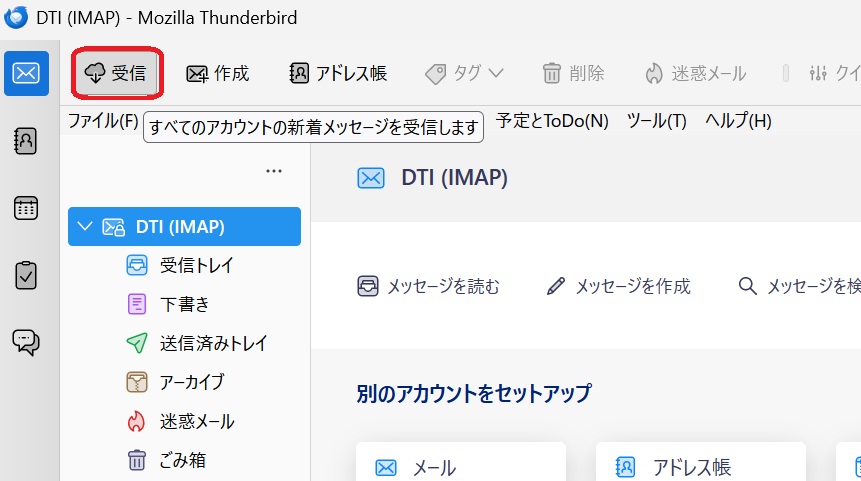Screen dimensions: 861x481
Task: Open the 予定とToDo(N) menu
Action: click(552, 121)
